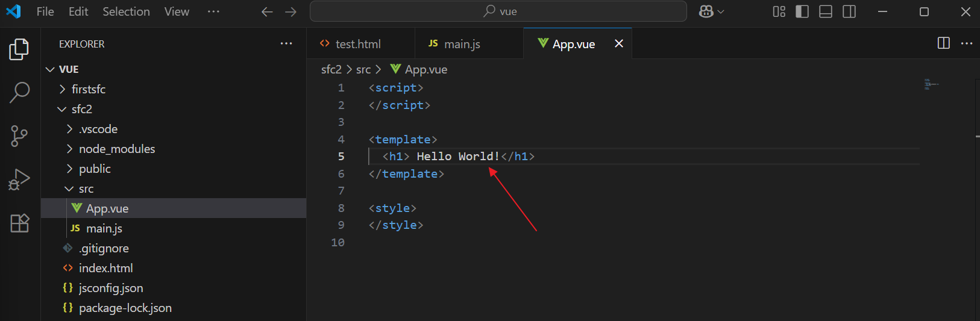Open the Search view in activity bar
980x321 pixels.
click(x=19, y=93)
